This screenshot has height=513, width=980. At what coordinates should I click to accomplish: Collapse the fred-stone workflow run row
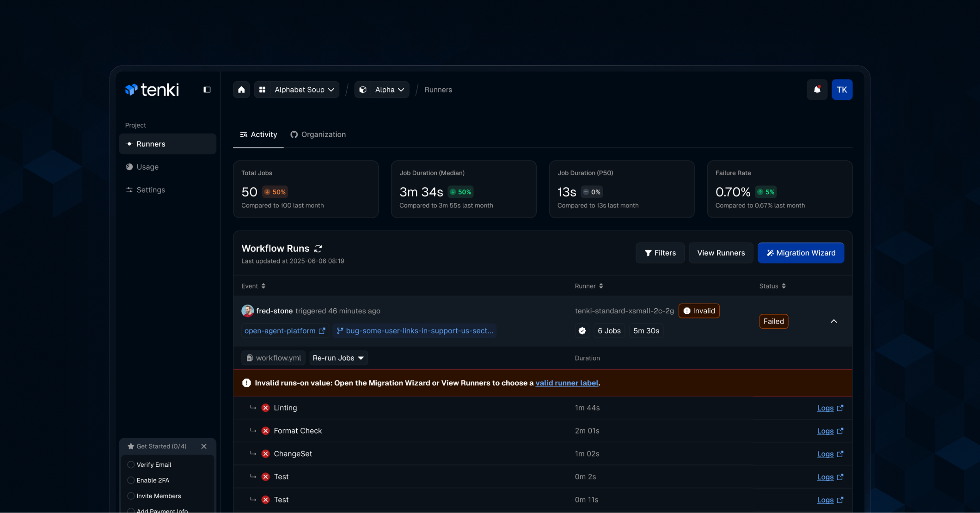click(833, 321)
